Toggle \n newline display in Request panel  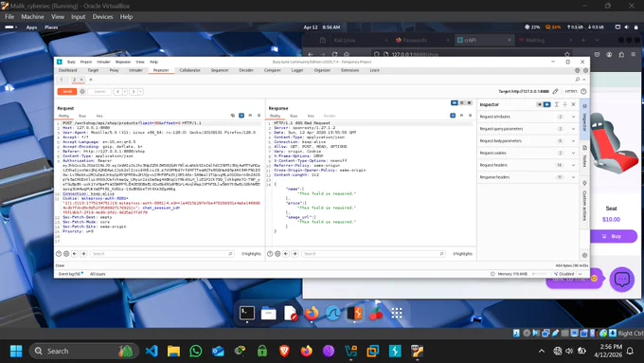(x=250, y=116)
